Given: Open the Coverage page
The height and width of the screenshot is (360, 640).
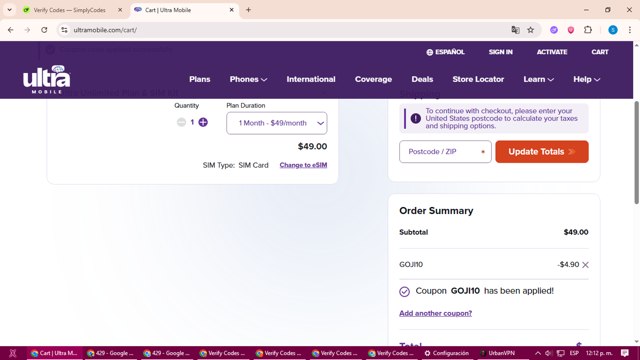Looking at the screenshot, I should [373, 79].
